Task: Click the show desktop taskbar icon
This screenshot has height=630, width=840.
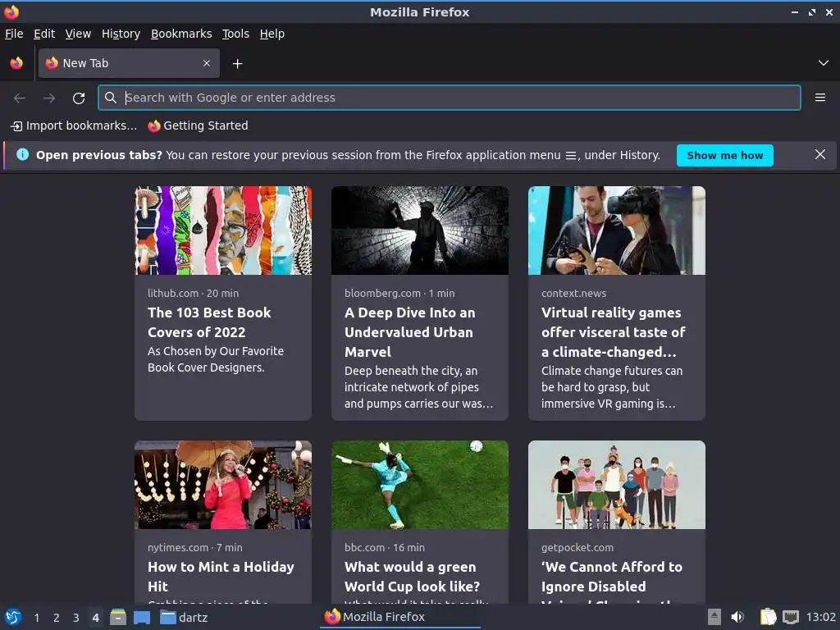Action: pos(141,617)
